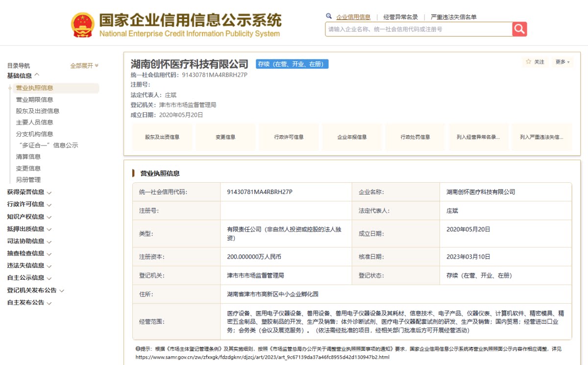The image size is (588, 365).
Task: Open 主要人员信息 in the sidebar
Action: tap(34, 122)
